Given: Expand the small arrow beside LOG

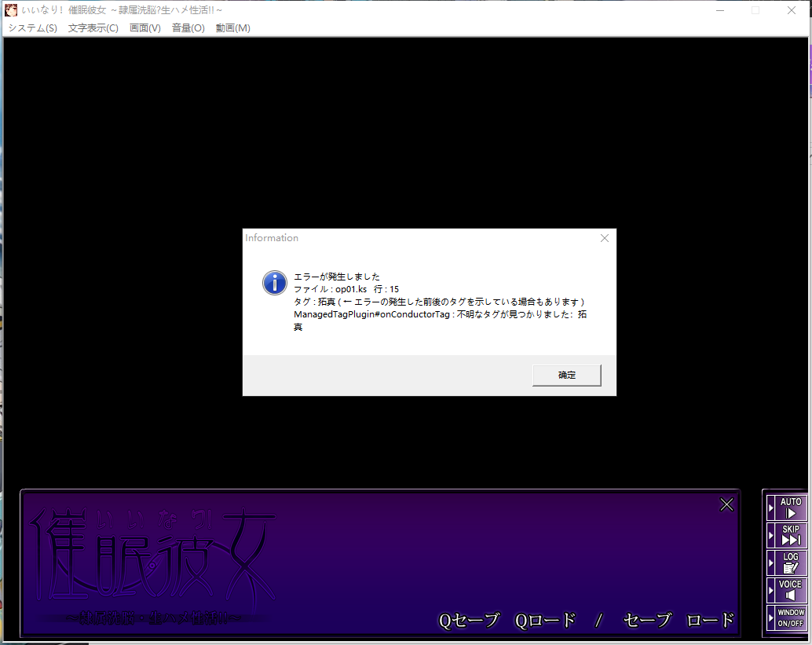Looking at the screenshot, I should click(x=771, y=563).
